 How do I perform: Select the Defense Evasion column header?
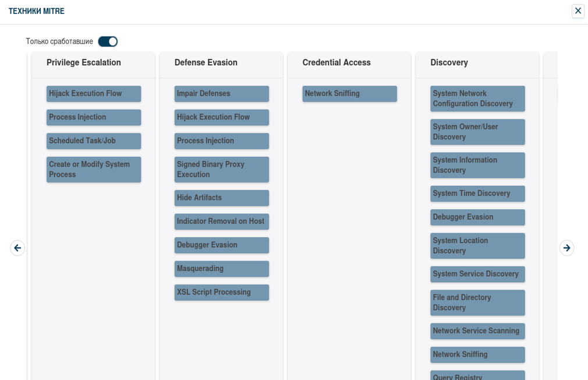tap(206, 62)
